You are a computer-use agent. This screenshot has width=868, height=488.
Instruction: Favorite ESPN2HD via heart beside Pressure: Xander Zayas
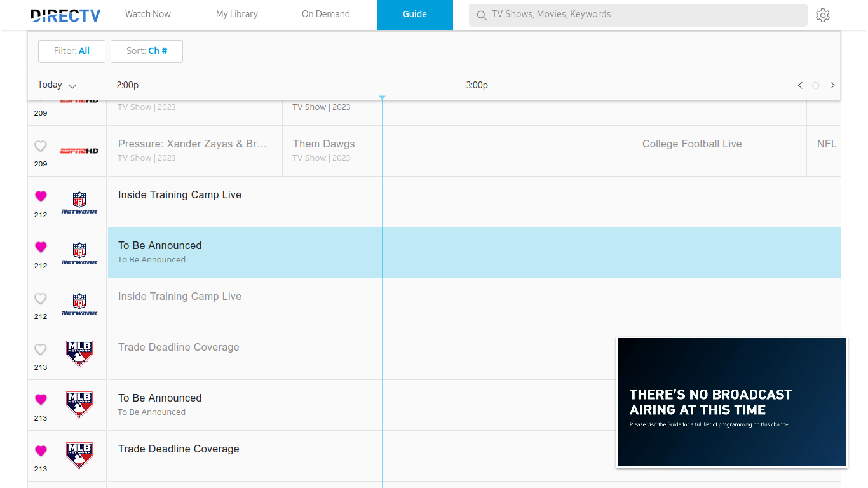click(41, 146)
